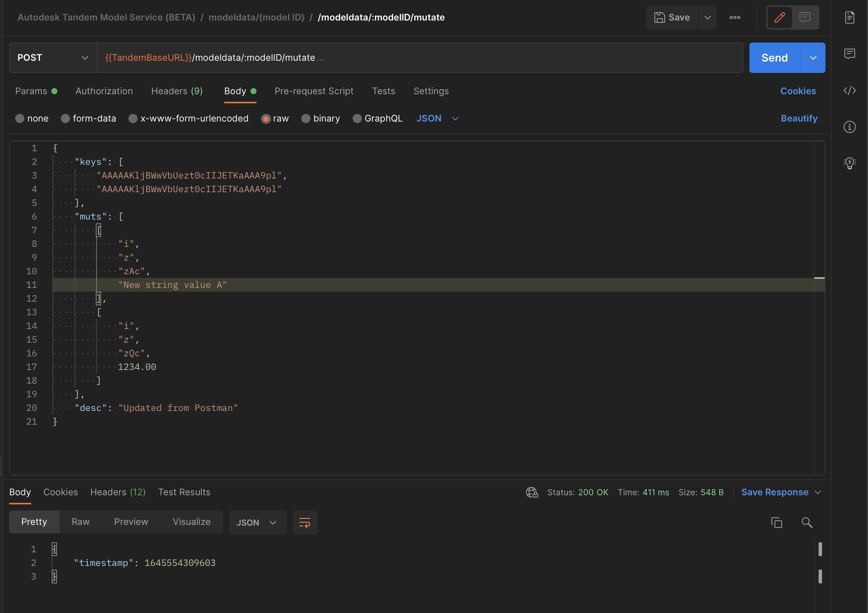
Task: Open the Params tab
Action: (36, 91)
